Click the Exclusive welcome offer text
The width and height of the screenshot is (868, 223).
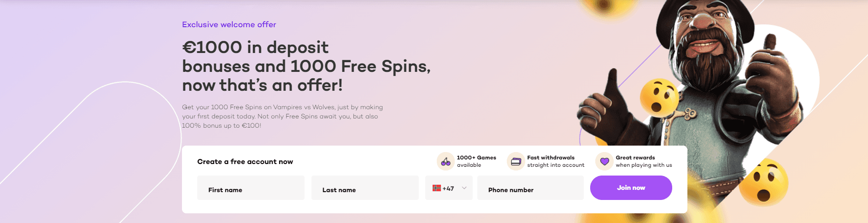point(229,24)
